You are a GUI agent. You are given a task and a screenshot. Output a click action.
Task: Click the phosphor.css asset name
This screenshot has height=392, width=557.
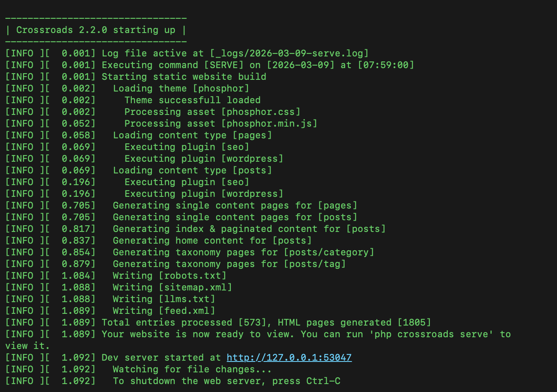261,112
